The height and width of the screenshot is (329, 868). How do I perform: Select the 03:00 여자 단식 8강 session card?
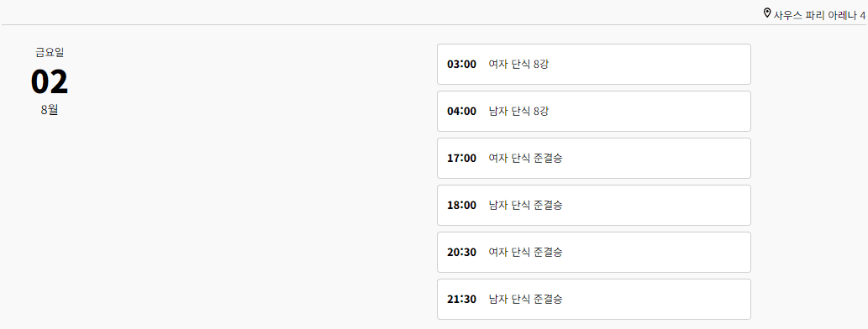click(x=594, y=64)
